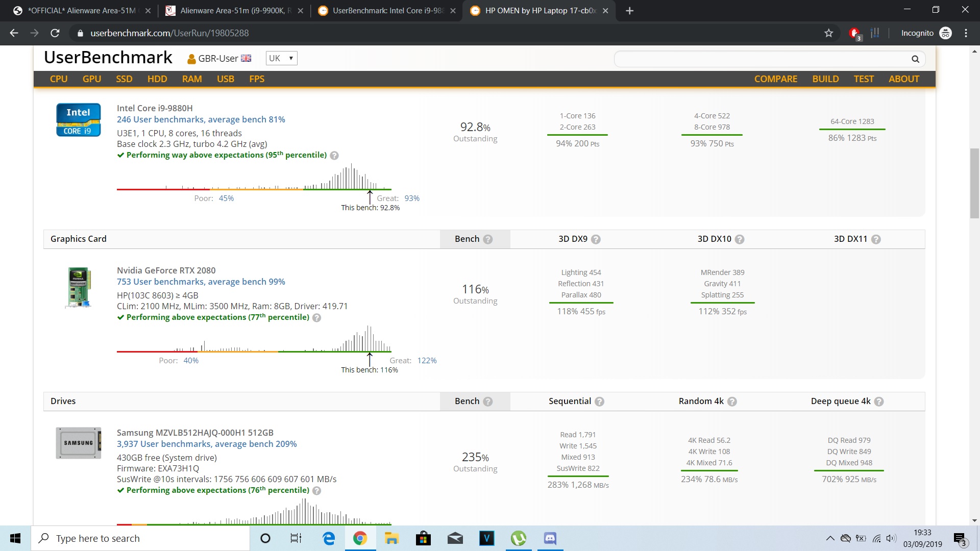
Task: Go back to previous page
Action: (x=14, y=33)
